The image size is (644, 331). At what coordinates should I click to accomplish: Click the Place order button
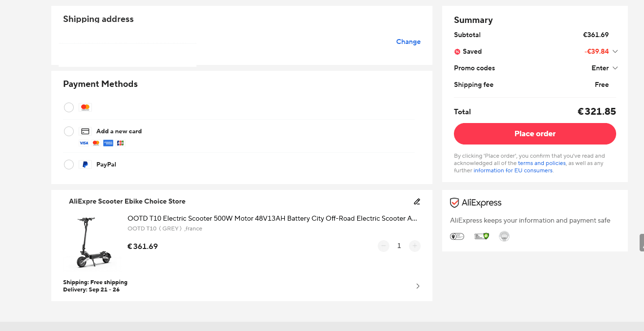(x=535, y=134)
